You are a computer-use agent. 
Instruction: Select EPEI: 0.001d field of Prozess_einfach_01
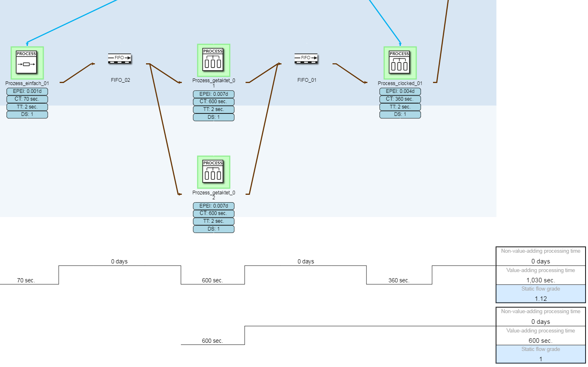click(27, 91)
